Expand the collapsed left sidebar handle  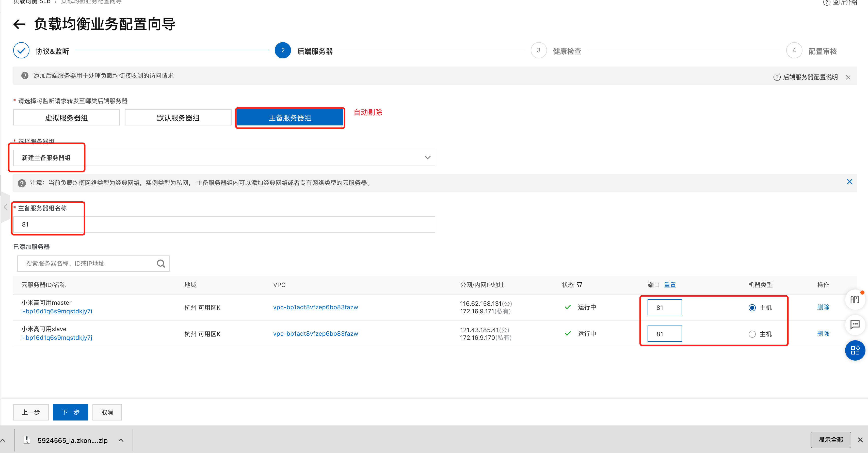5,207
